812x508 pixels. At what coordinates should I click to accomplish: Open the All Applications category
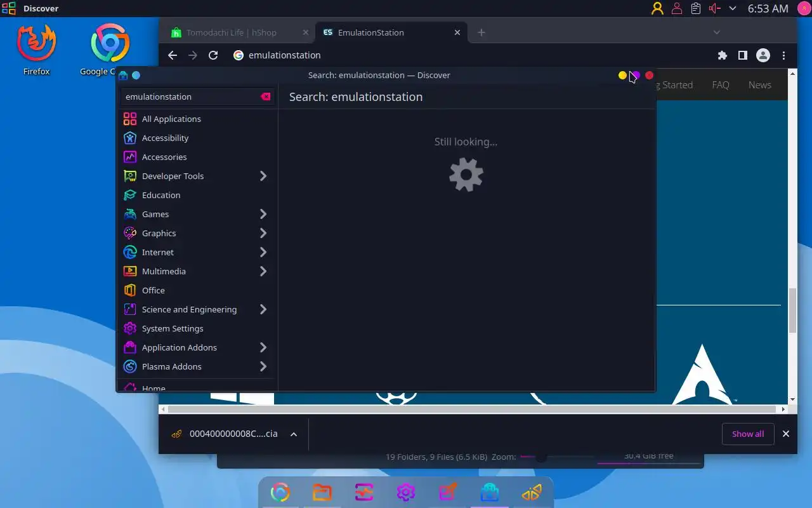point(197,119)
